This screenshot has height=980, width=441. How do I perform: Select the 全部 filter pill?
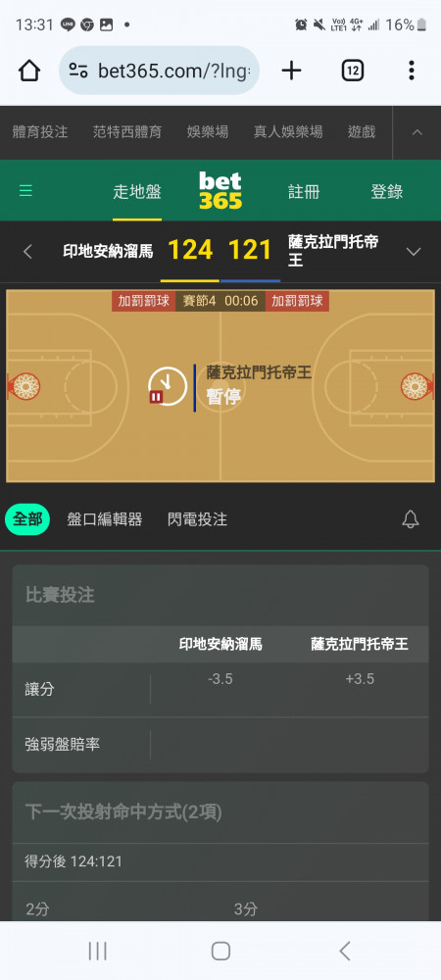[27, 518]
